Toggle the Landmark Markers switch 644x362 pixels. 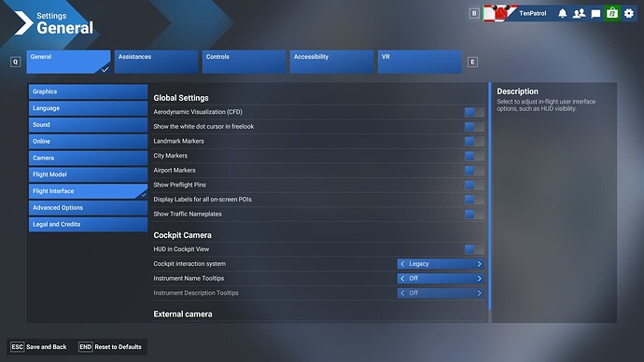pos(474,141)
